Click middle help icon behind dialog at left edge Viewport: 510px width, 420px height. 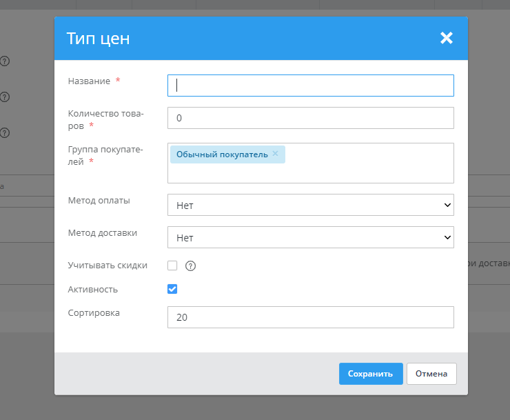click(x=4, y=97)
